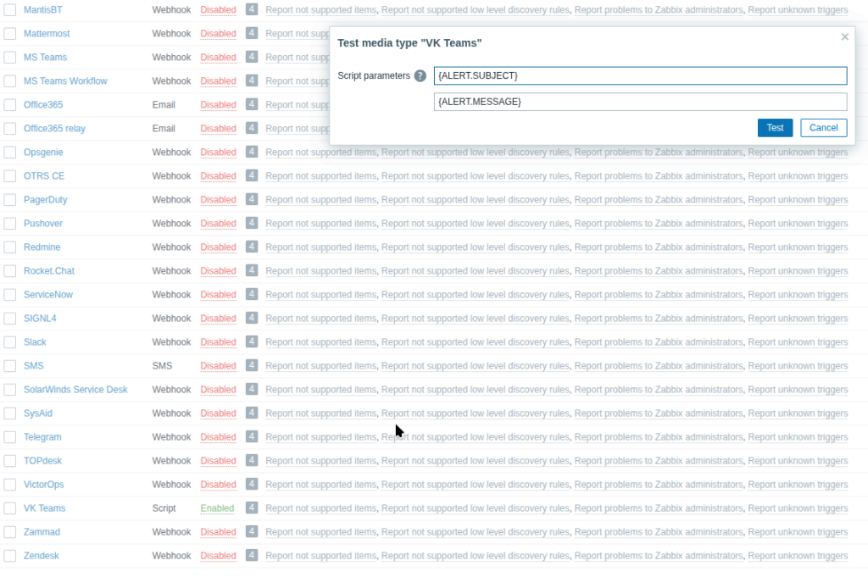Image resolution: width=868 pixels, height=588 pixels.
Task: Click the Test button in the dialog
Action: [x=775, y=128]
